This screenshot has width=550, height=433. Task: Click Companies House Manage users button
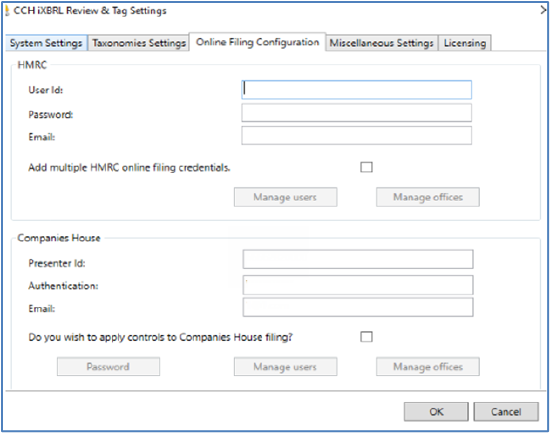click(286, 367)
